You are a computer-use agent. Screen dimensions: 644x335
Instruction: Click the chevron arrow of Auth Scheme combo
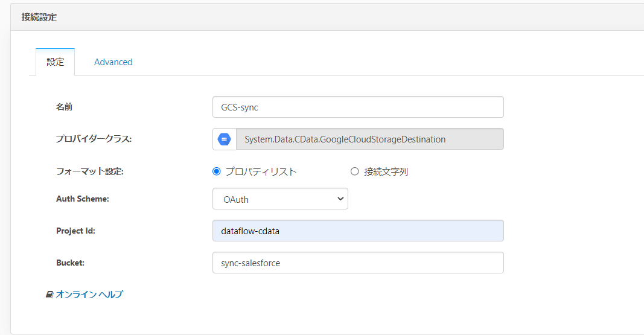click(340, 199)
